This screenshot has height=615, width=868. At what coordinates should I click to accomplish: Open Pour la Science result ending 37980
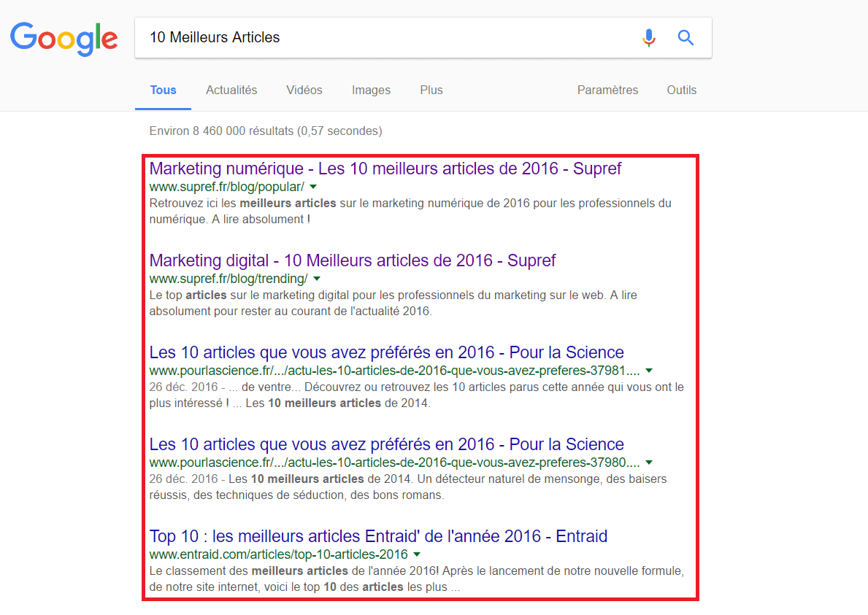[x=386, y=444]
